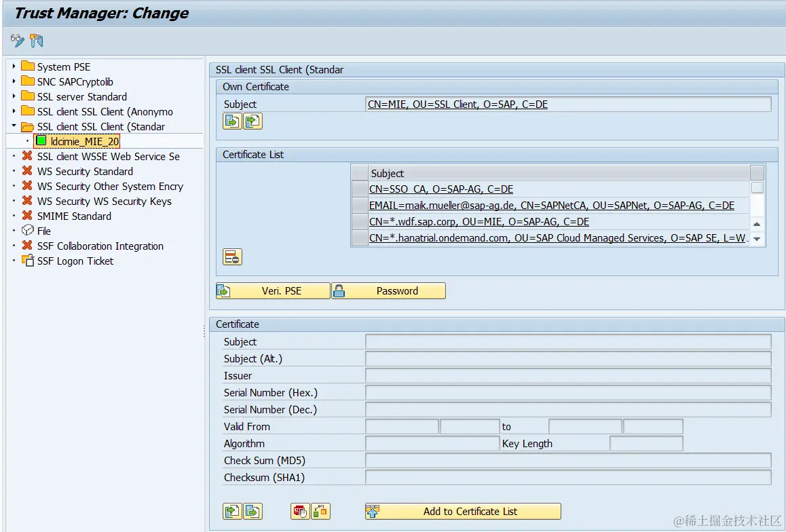Click the Veri. PSE button
Viewport: 786px width, 532px height.
coord(273,291)
